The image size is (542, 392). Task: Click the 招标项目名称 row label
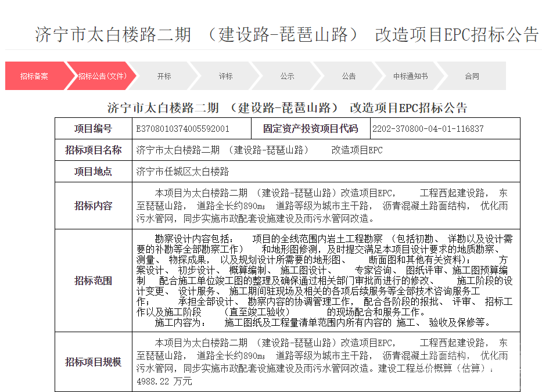[93, 149]
